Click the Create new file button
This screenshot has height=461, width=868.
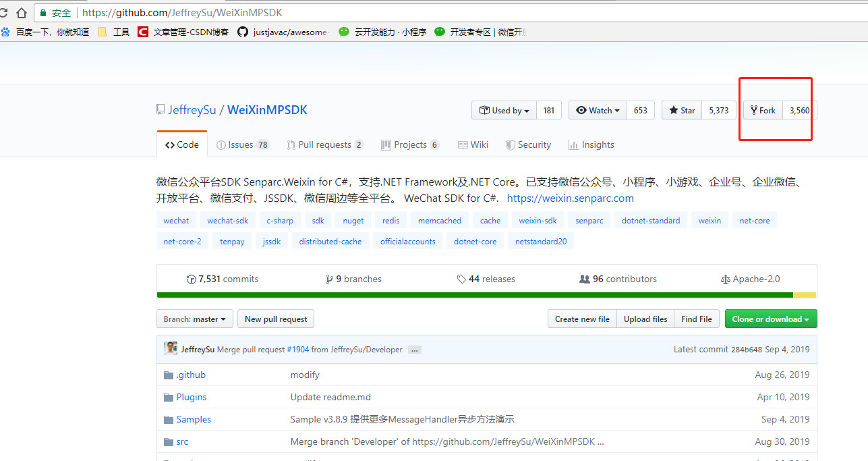pos(582,319)
